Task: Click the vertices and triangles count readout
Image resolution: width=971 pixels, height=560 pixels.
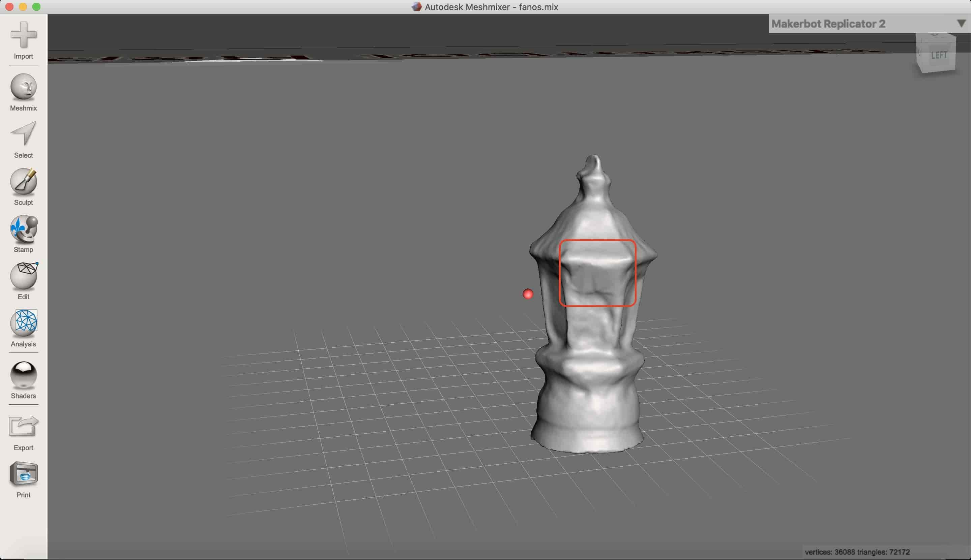Action: point(857,552)
